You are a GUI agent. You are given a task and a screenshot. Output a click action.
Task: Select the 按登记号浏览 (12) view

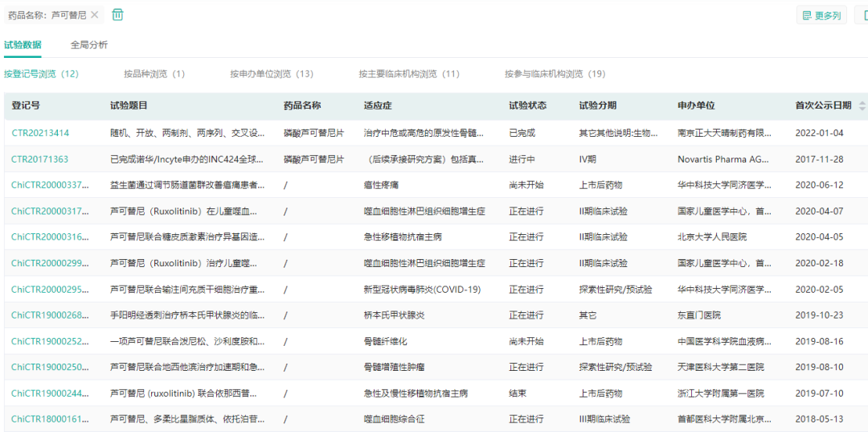tap(41, 74)
